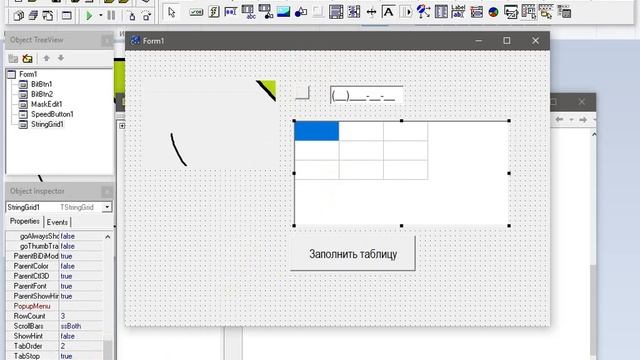Click the ScrollBars property value ssBoth

coord(81,326)
